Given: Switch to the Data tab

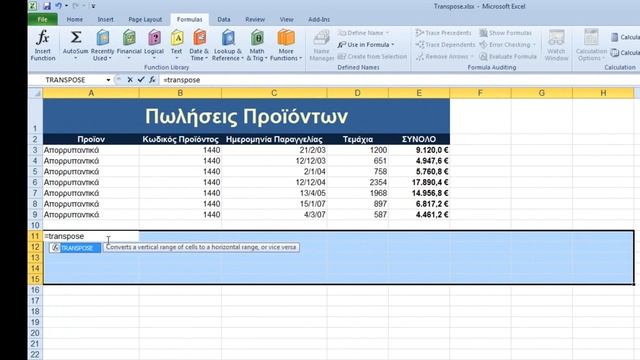Looking at the screenshot, I should pyautogui.click(x=224, y=19).
